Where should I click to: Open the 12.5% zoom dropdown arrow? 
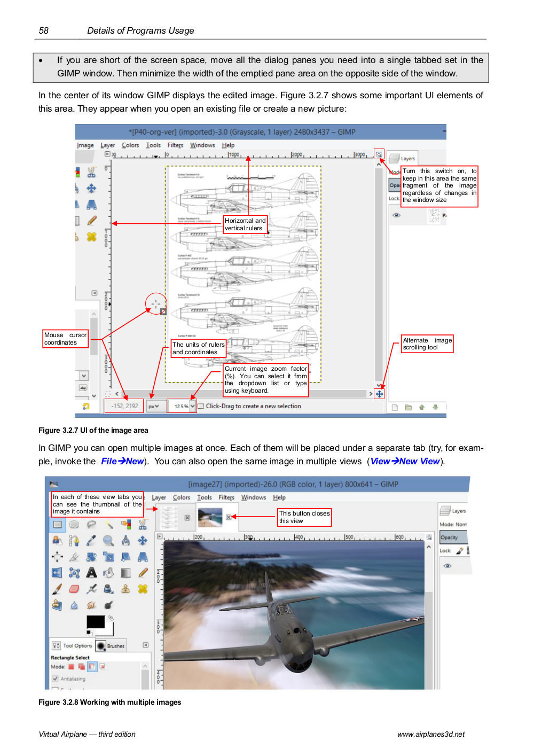pos(193,406)
